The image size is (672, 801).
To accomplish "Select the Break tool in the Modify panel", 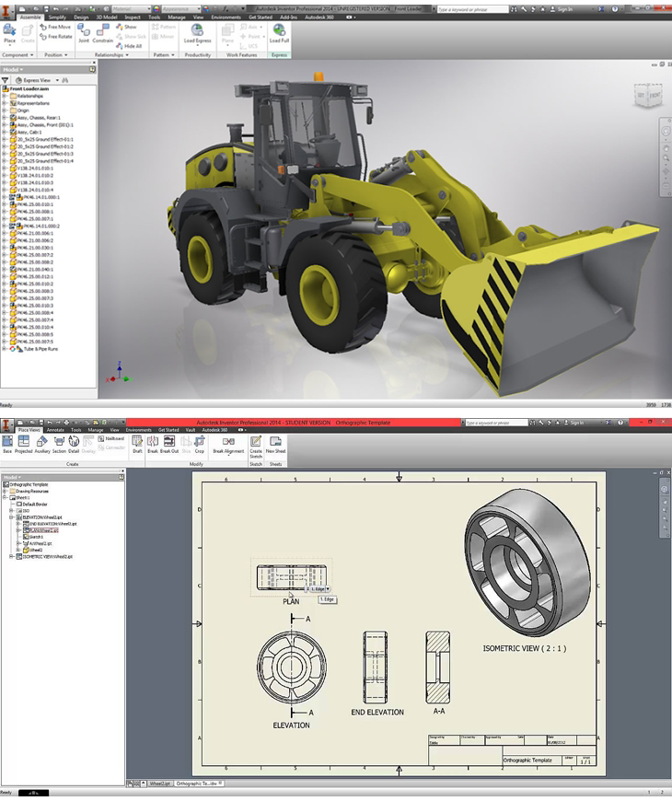I will (153, 444).
